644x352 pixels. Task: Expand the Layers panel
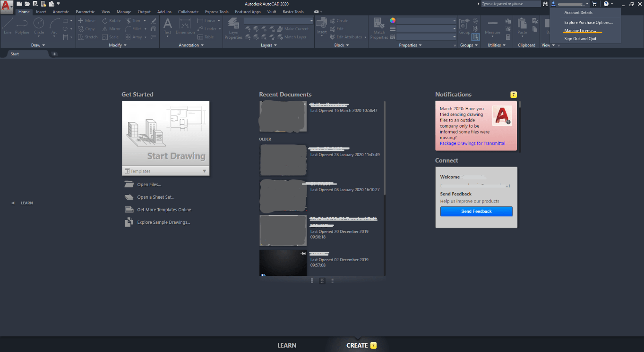click(268, 45)
